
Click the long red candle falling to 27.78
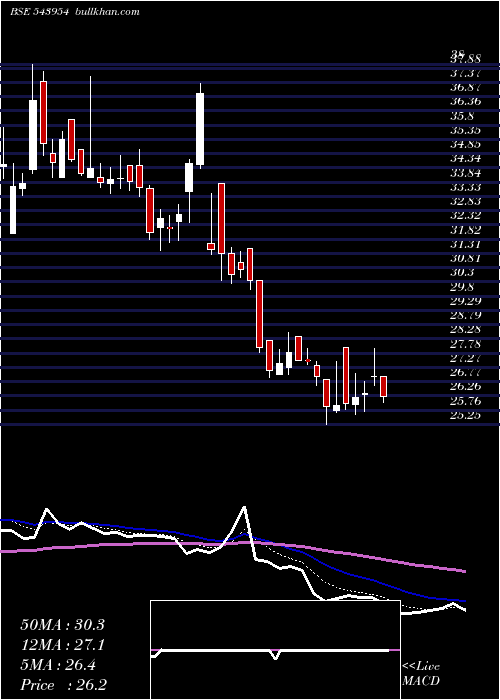click(259, 314)
